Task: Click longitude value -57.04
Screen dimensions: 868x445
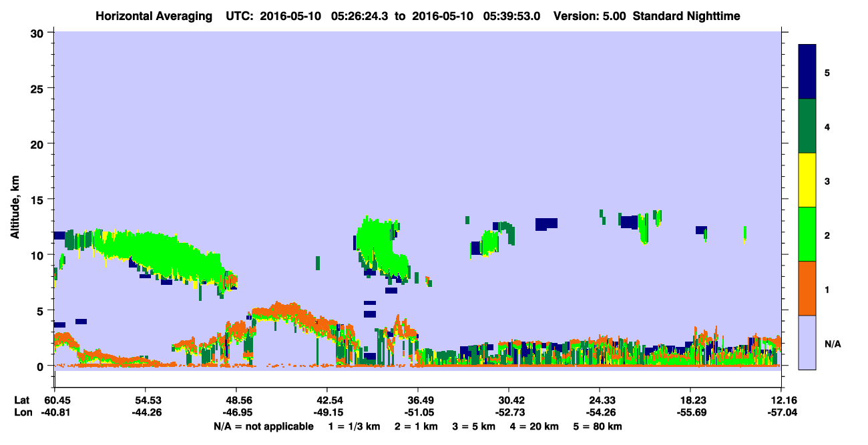Action: [x=781, y=412]
